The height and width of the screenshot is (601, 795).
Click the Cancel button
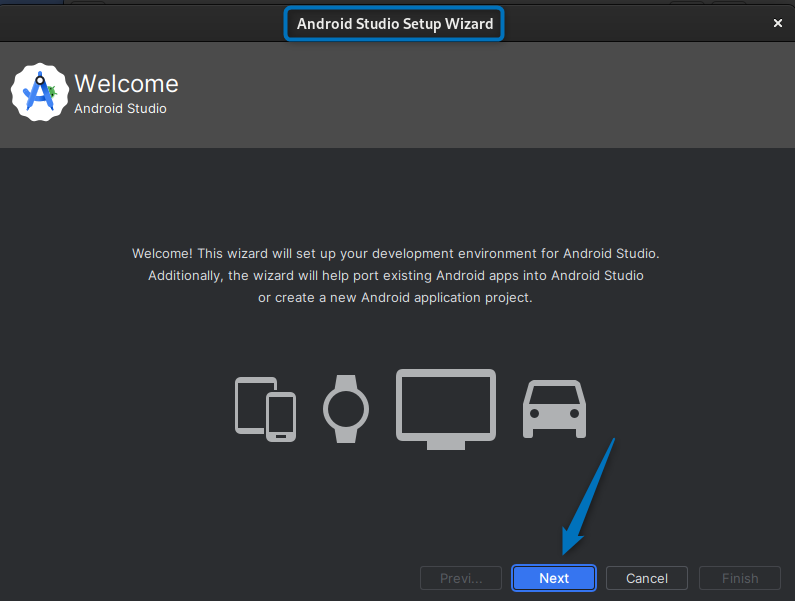[x=646, y=578]
